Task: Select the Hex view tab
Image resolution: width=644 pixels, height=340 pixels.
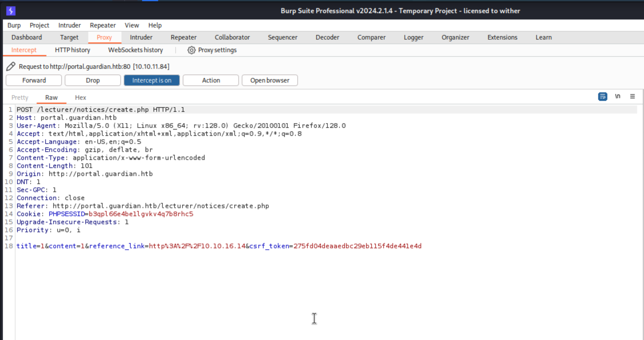Action: [80, 97]
